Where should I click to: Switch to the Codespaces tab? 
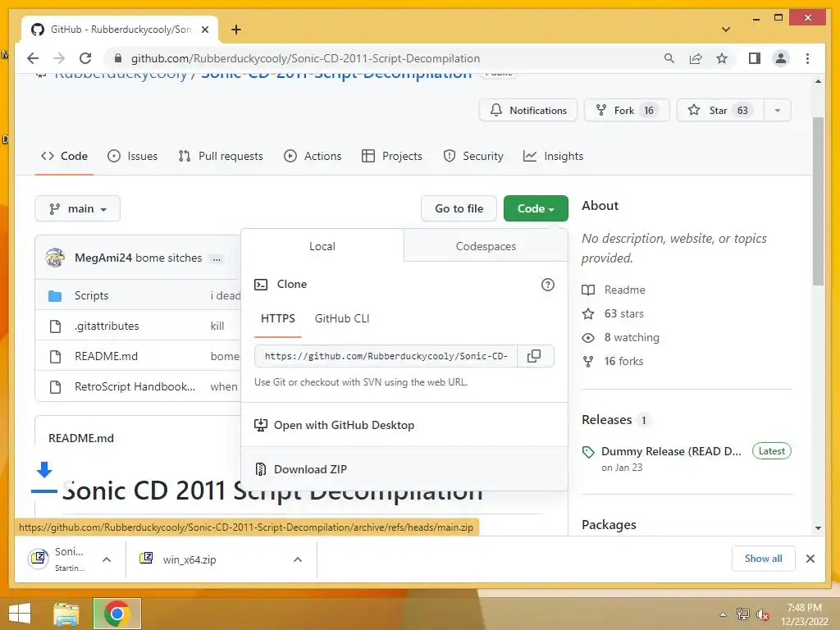[486, 246]
